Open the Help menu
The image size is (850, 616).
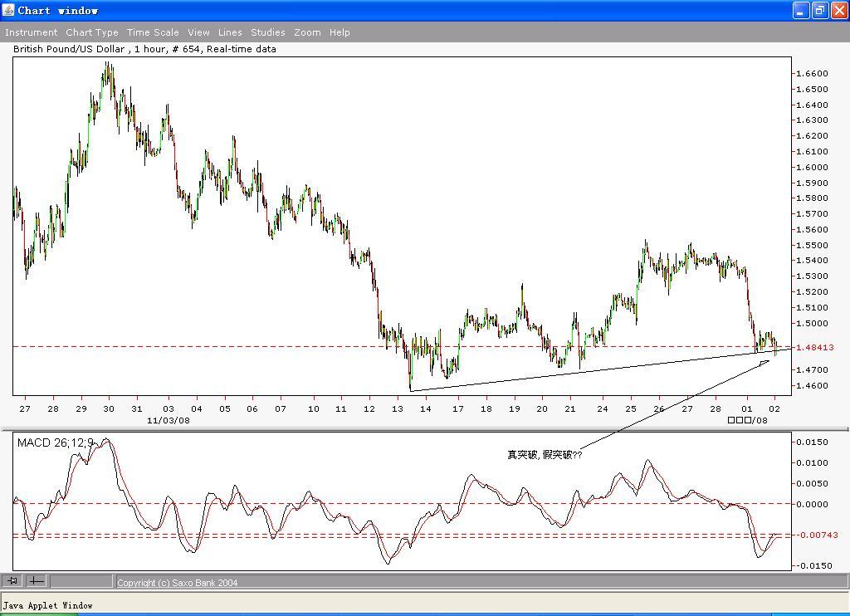pyautogui.click(x=340, y=32)
